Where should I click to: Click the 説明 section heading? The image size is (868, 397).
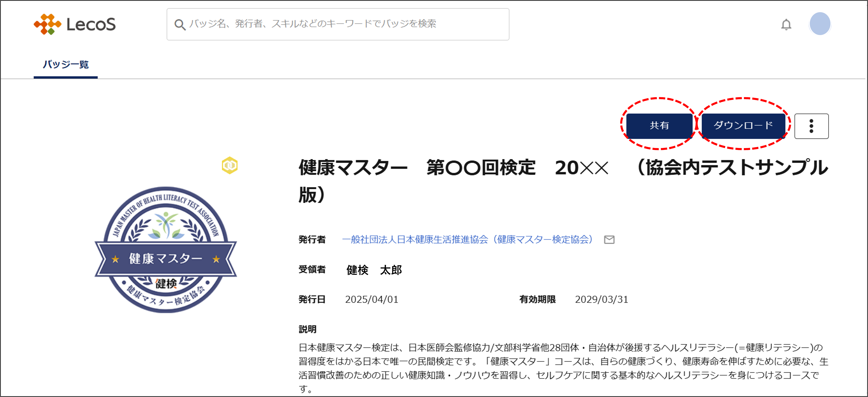click(307, 329)
